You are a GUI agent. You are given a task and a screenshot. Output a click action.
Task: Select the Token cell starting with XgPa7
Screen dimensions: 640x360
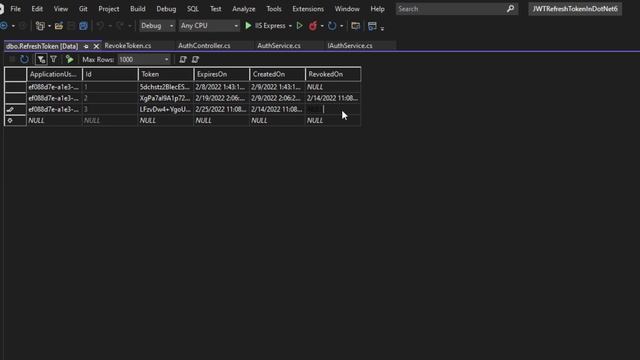pos(166,98)
